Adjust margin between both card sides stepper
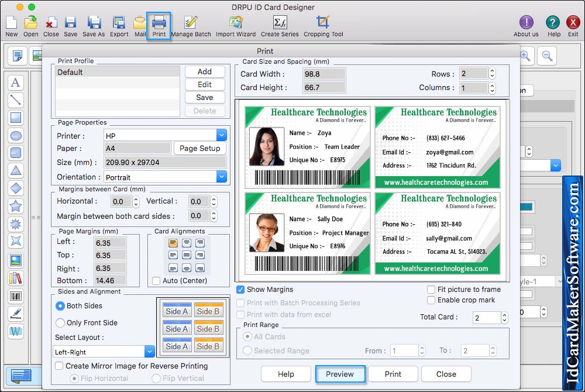The image size is (585, 392). click(x=214, y=216)
